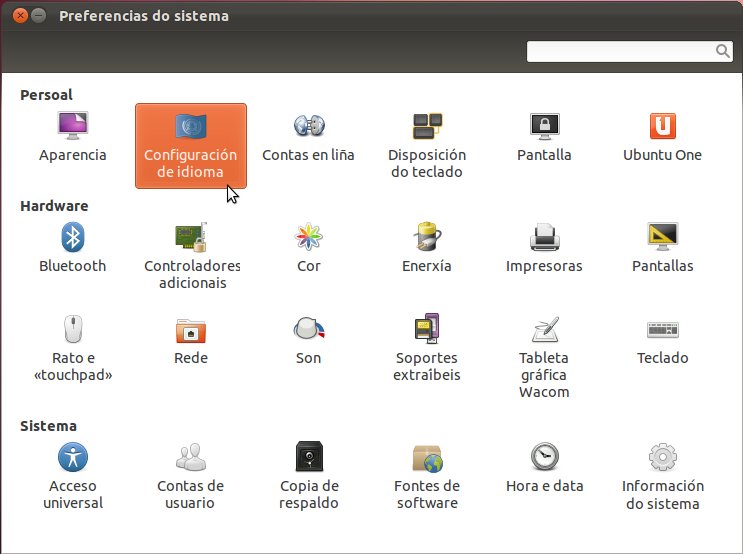Minimize the Preferencias do sistema window

tap(39, 16)
